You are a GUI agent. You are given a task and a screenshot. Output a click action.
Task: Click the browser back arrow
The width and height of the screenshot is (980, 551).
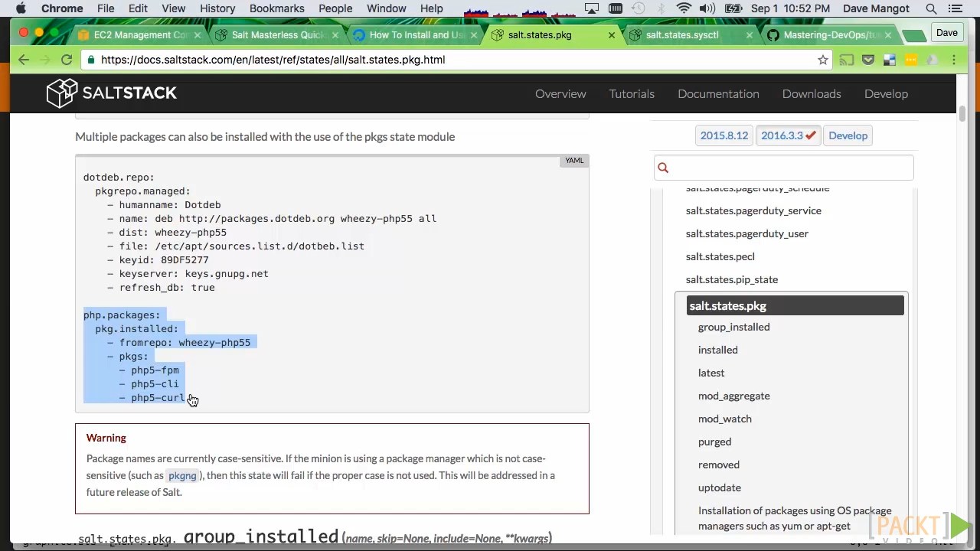pyautogui.click(x=24, y=60)
